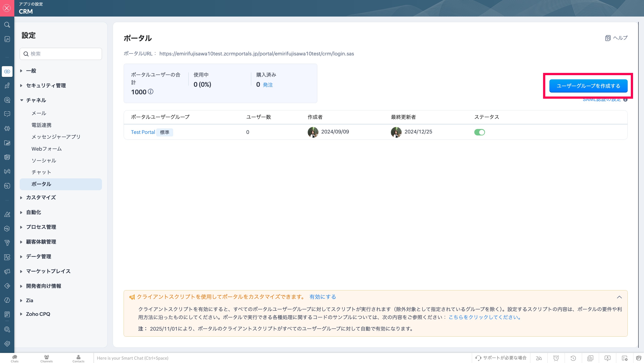This screenshot has height=363, width=644.
Task: Open Channels in the bottom bar
Action: pyautogui.click(x=47, y=358)
